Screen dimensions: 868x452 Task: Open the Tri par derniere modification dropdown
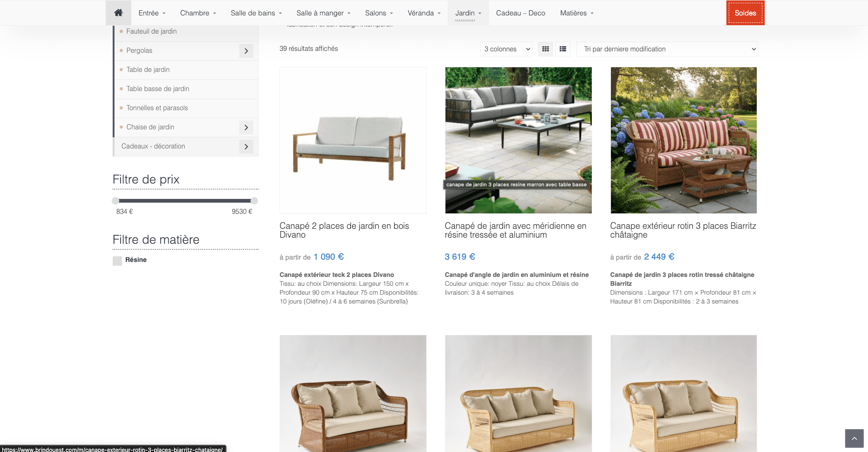coord(667,49)
